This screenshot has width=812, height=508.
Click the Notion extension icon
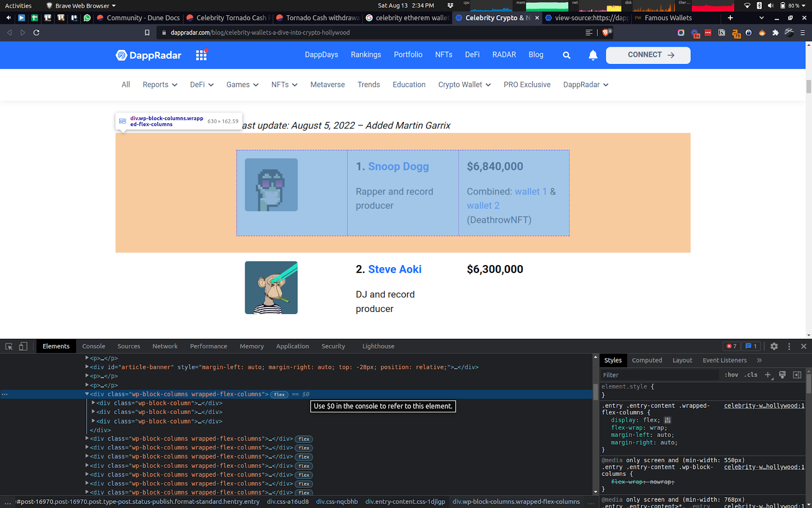pos(722,33)
